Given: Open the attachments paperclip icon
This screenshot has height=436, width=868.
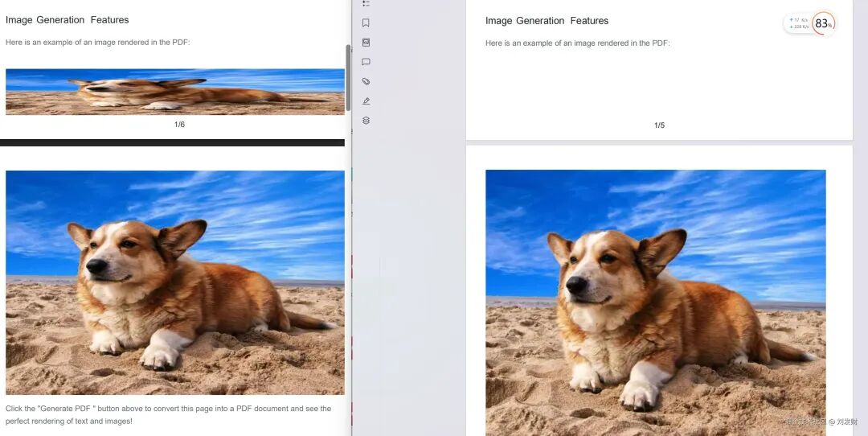Looking at the screenshot, I should tap(366, 81).
